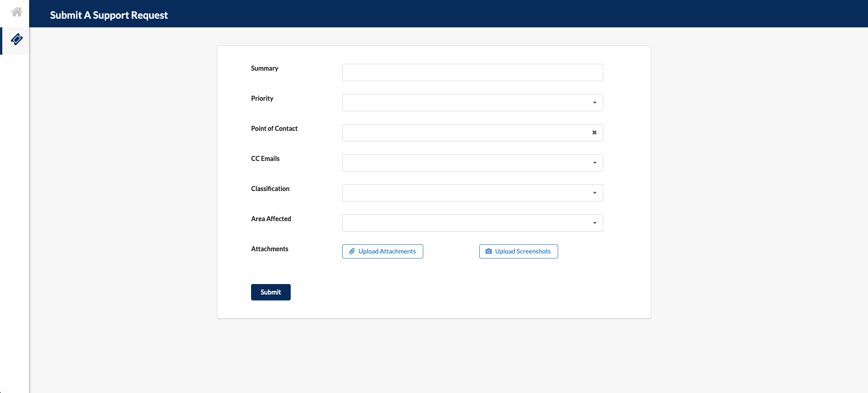
Task: Focus the Summary text field
Action: [x=472, y=72]
